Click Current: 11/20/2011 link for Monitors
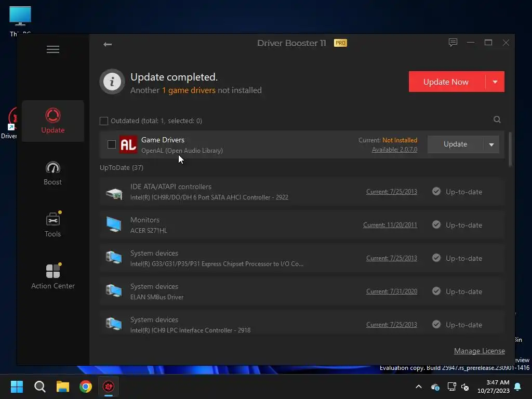 pos(390,225)
